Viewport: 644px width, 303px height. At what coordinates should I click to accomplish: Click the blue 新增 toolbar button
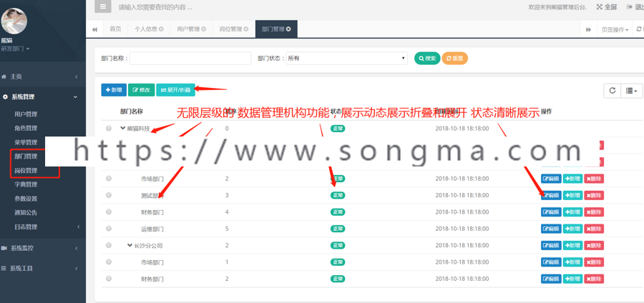(114, 90)
